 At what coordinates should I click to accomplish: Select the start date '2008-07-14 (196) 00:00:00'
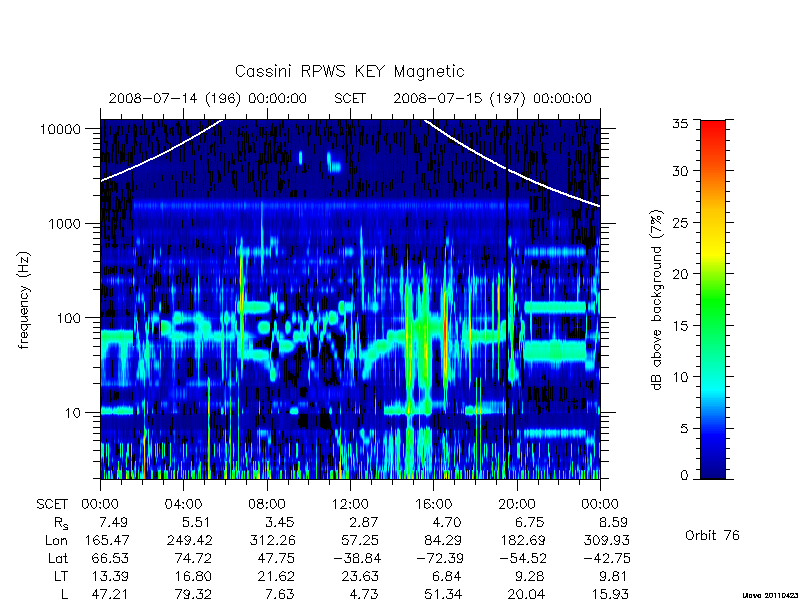point(208,98)
